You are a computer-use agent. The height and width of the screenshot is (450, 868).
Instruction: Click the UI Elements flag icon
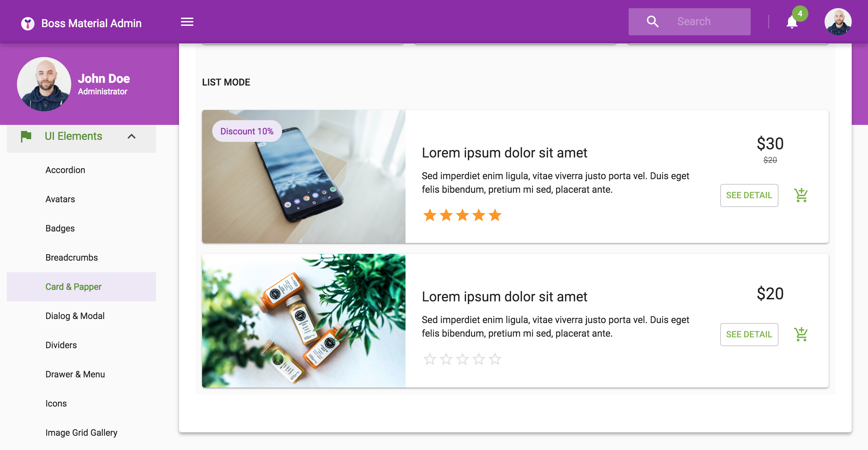(x=26, y=136)
